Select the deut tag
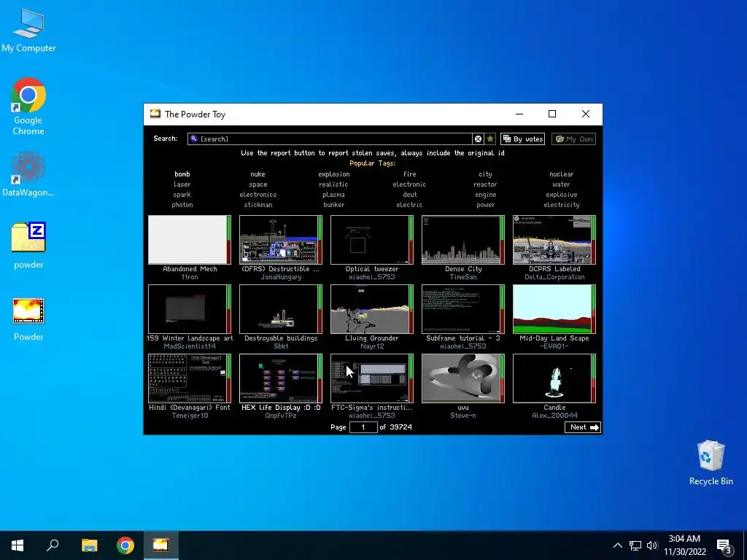 click(x=409, y=195)
